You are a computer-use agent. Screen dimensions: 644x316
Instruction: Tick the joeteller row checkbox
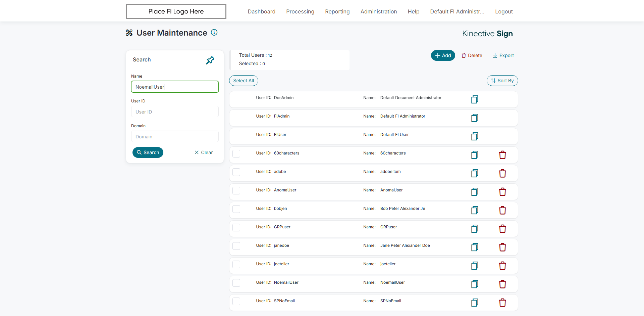coord(236,264)
